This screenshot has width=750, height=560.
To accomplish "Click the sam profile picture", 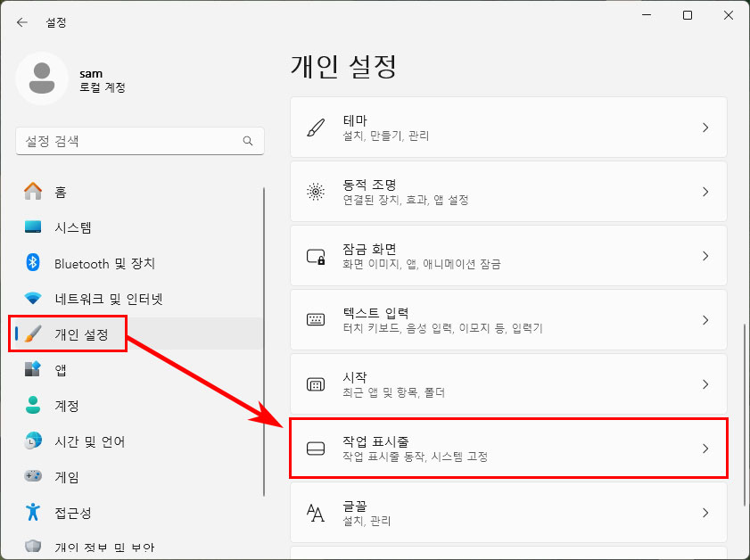I will tap(43, 79).
